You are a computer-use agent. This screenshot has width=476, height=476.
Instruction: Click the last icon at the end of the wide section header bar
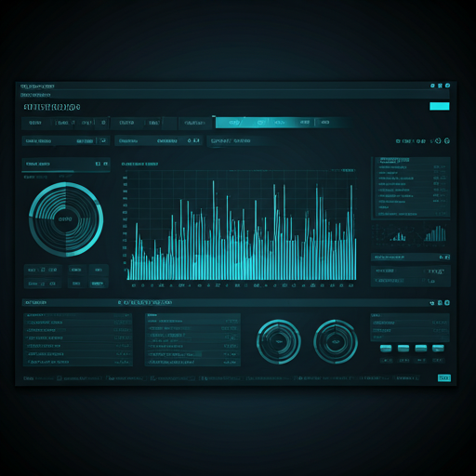click(447, 303)
